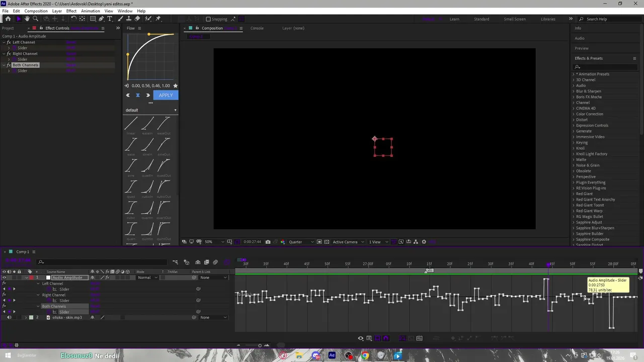Viewport: 644px width, 362px height.
Task: Select the Eraser tool
Action: [137, 19]
